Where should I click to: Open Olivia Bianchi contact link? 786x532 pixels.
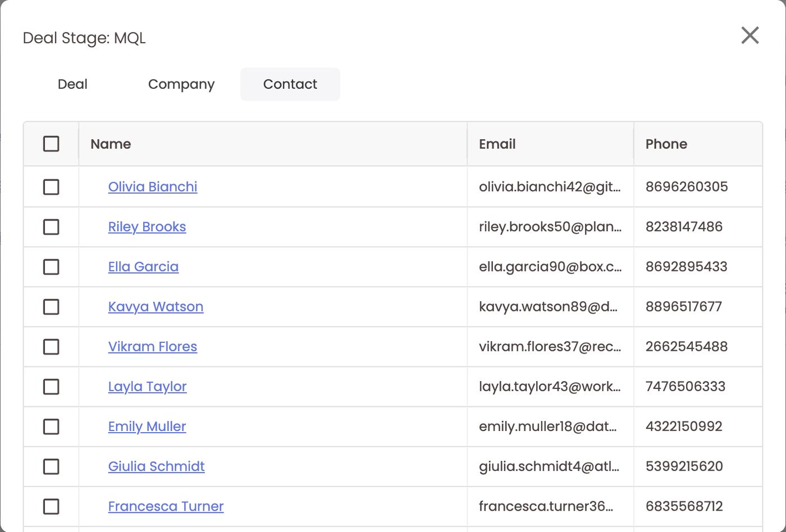click(x=153, y=187)
